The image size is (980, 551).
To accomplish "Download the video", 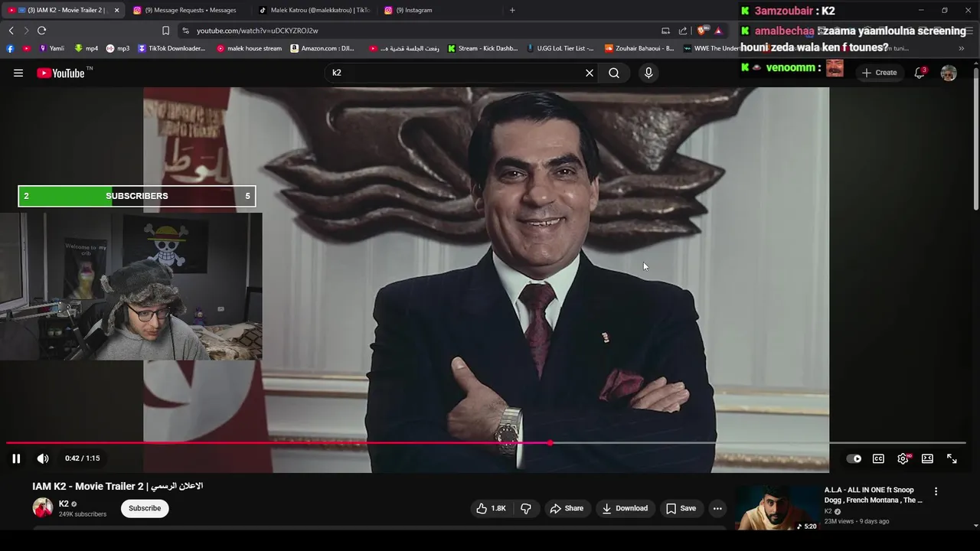I will 625,508.
